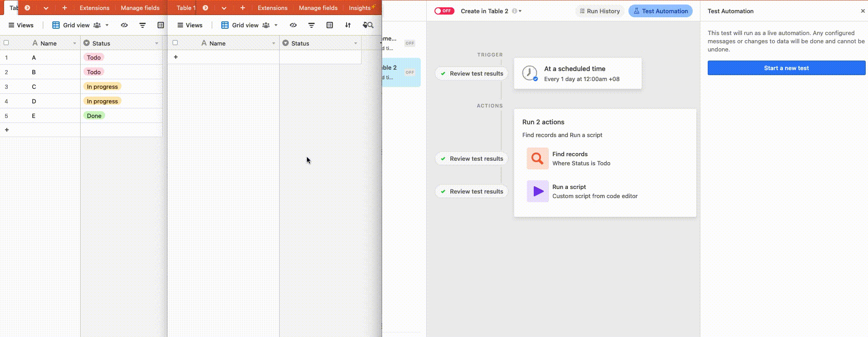This screenshot has width=868, height=337.
Task: Click the scheduled time clock icon
Action: coord(529,73)
